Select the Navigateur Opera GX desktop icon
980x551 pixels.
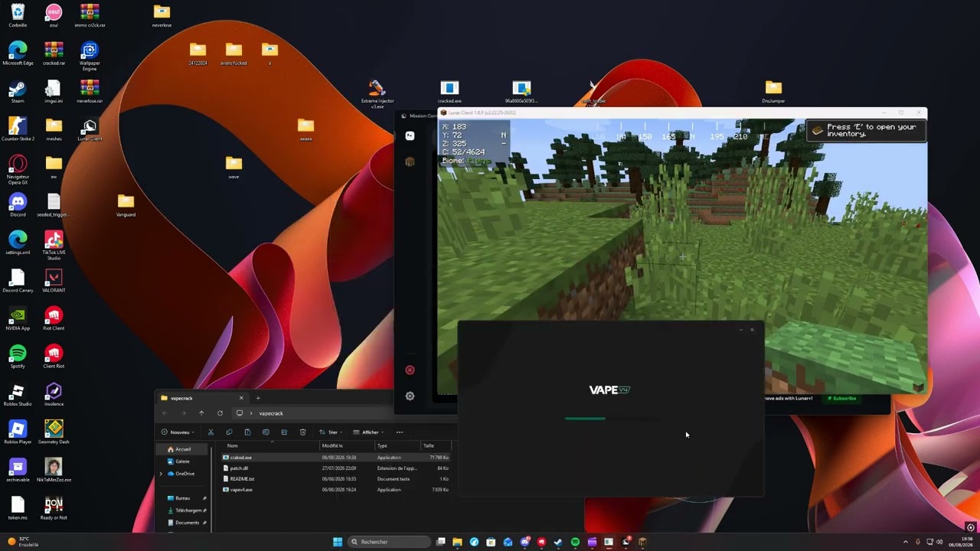(18, 170)
